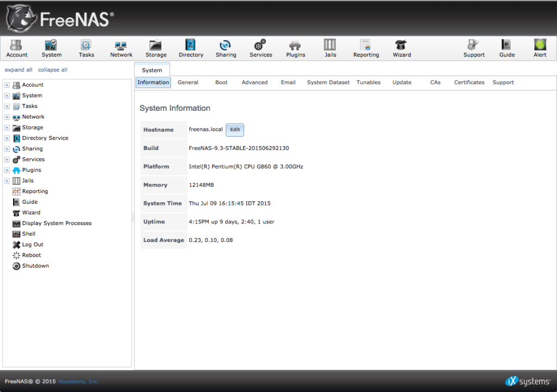Open Sharing from the top toolbar

pyautogui.click(x=226, y=48)
